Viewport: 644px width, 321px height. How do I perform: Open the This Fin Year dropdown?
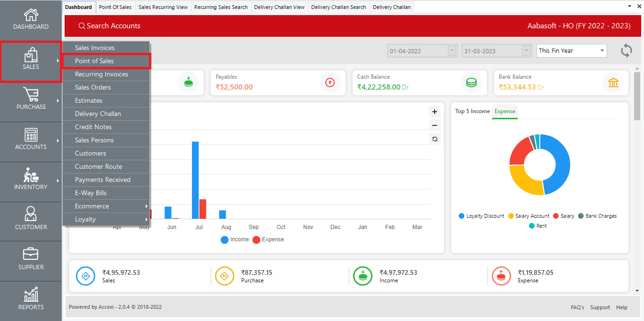572,50
